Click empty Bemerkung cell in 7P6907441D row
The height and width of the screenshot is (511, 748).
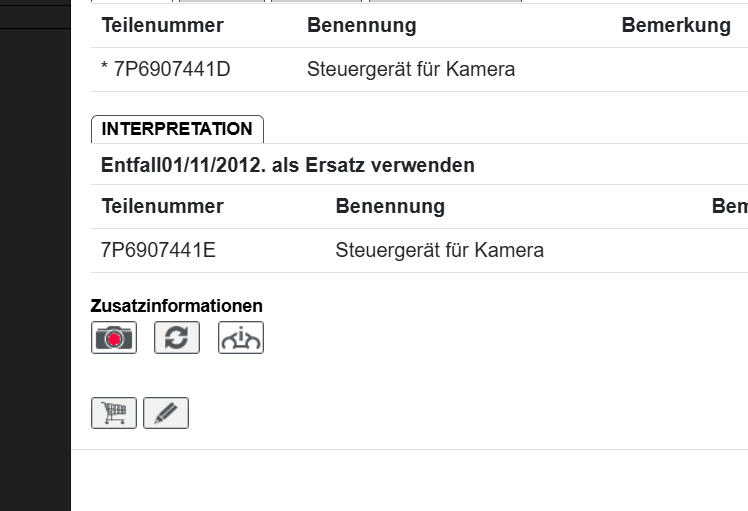click(676, 70)
